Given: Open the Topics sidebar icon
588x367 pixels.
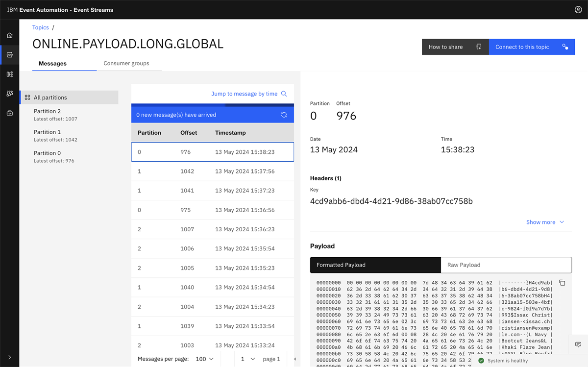Looking at the screenshot, I should [x=10, y=55].
